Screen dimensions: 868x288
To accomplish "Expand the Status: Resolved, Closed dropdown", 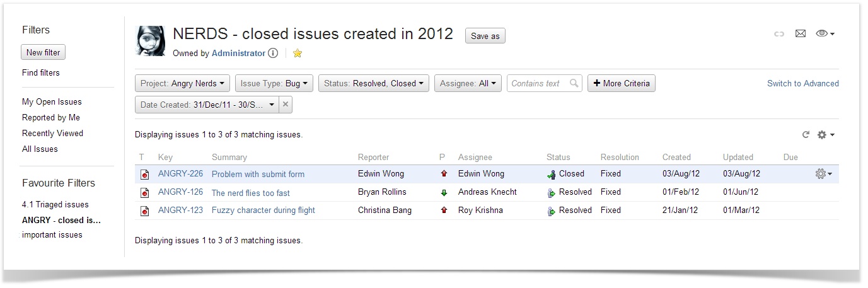I will tap(374, 83).
